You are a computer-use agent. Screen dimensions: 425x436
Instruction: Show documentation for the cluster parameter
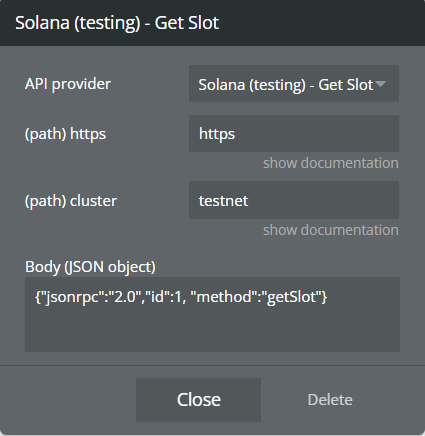tap(331, 230)
